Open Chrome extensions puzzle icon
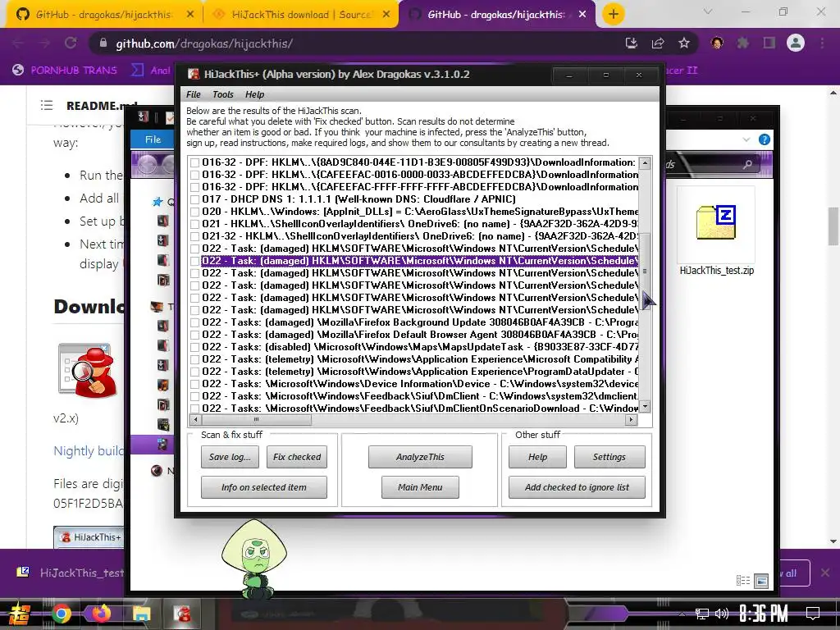Image resolution: width=840 pixels, height=630 pixels. click(742, 43)
